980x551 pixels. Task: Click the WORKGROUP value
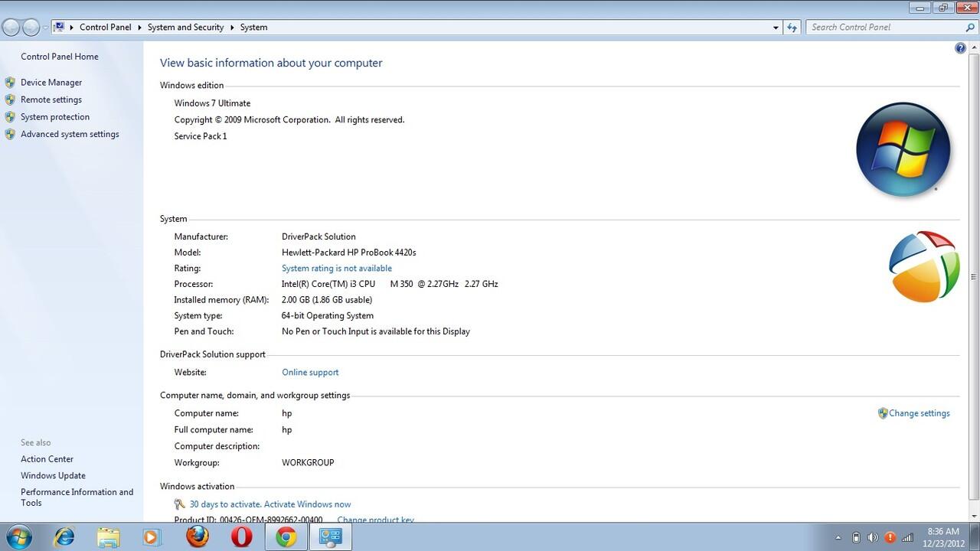(x=308, y=463)
